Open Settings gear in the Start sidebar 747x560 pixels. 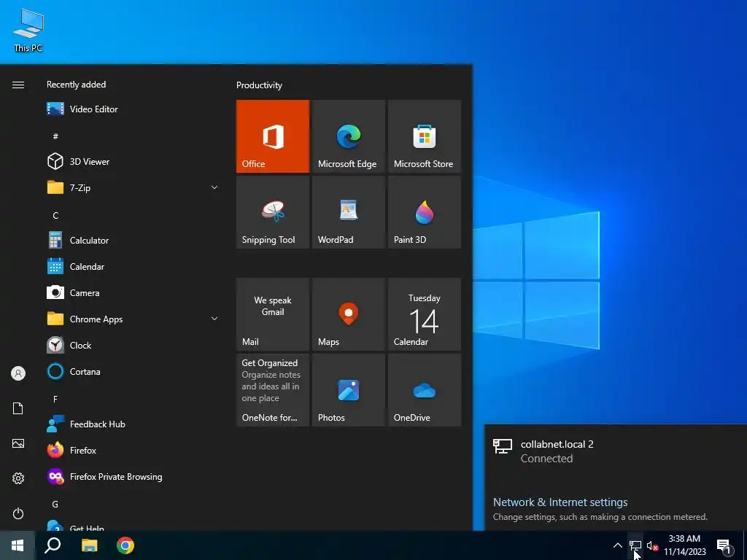(18, 478)
